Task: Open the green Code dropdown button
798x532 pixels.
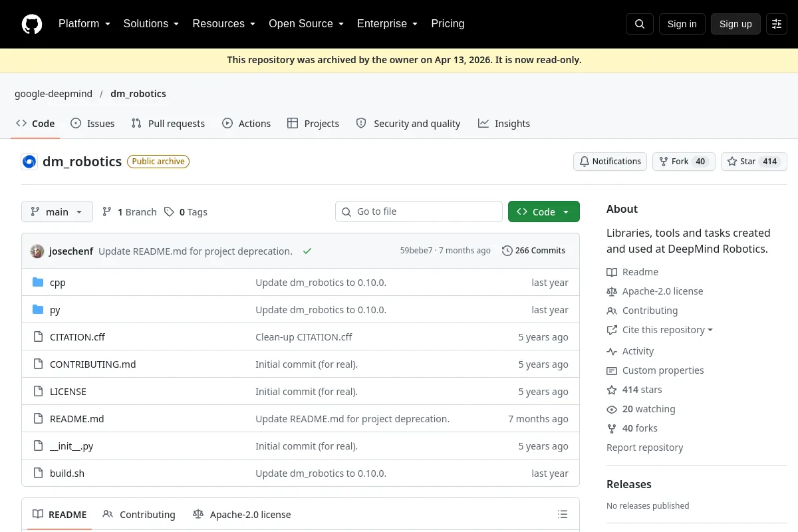Action: click(544, 211)
